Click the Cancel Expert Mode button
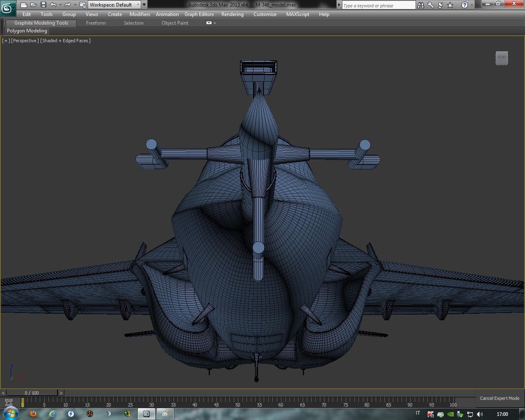525x420 pixels. pyautogui.click(x=500, y=398)
